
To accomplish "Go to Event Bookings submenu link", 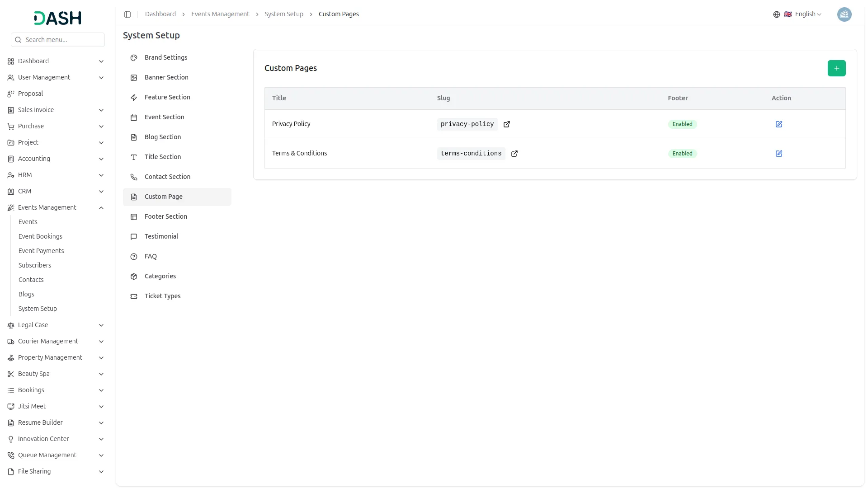I will [x=40, y=236].
